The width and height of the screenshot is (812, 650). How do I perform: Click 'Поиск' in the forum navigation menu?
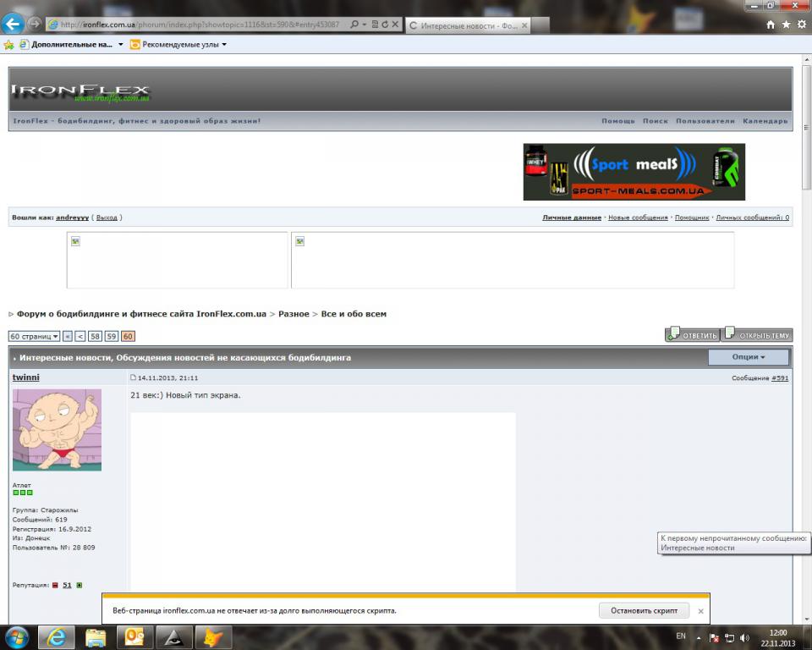(x=655, y=121)
